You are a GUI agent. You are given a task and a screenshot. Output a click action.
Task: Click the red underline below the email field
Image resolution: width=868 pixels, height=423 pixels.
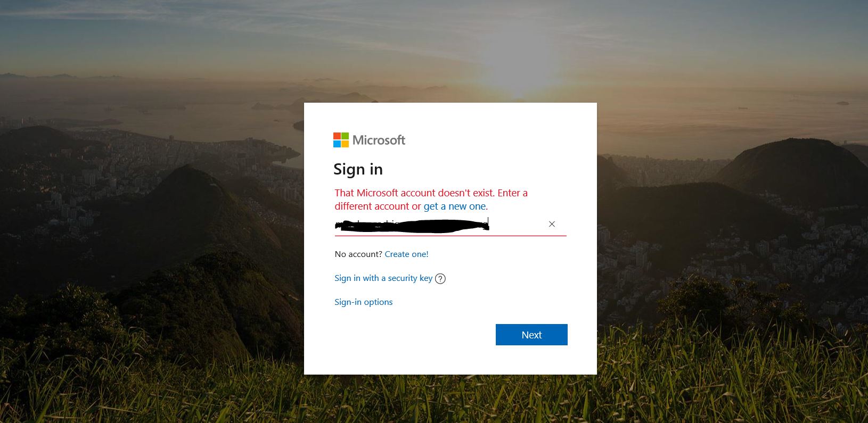[x=451, y=236]
